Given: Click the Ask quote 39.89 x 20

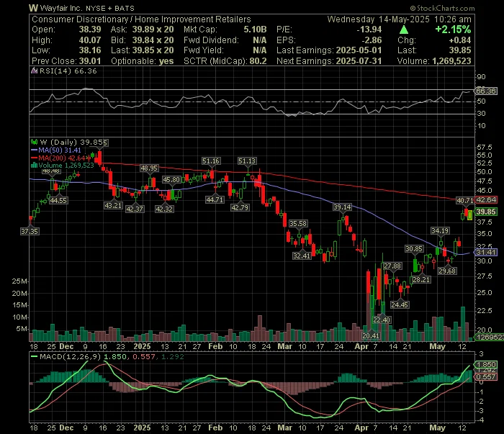Looking at the screenshot, I should pyautogui.click(x=153, y=30).
